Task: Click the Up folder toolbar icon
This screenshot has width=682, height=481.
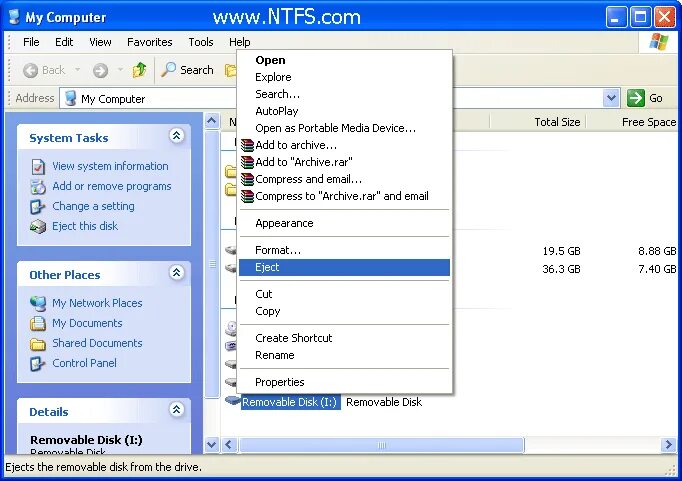Action: [x=140, y=70]
